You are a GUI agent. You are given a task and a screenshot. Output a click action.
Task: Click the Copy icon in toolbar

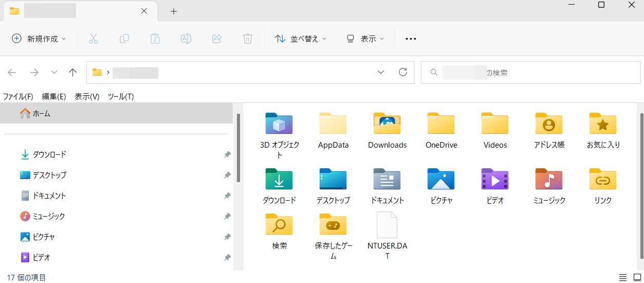click(124, 39)
